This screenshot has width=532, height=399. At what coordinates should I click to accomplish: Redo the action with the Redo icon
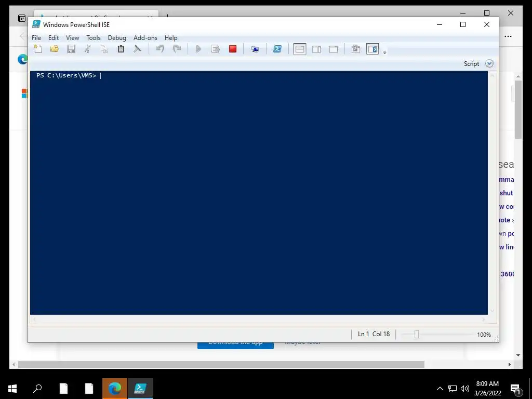(x=177, y=49)
